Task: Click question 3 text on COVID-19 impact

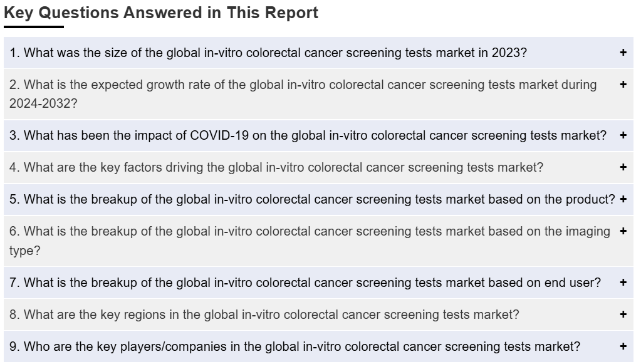Action: pos(308,135)
